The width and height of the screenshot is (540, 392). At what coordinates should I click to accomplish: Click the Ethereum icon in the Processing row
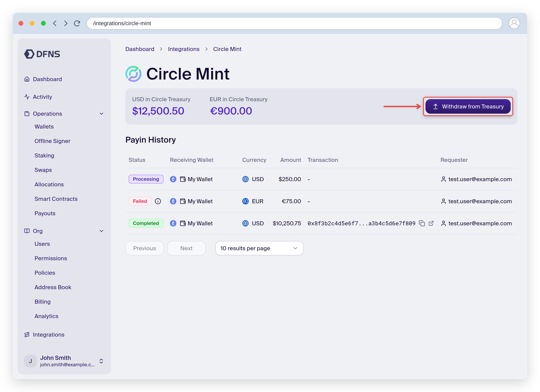(173, 179)
